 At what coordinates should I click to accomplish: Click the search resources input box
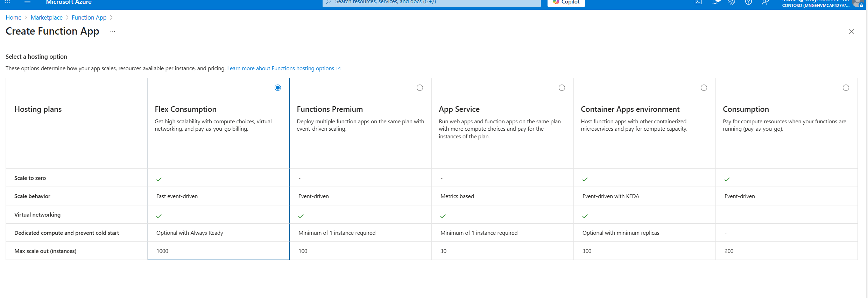pos(431,2)
